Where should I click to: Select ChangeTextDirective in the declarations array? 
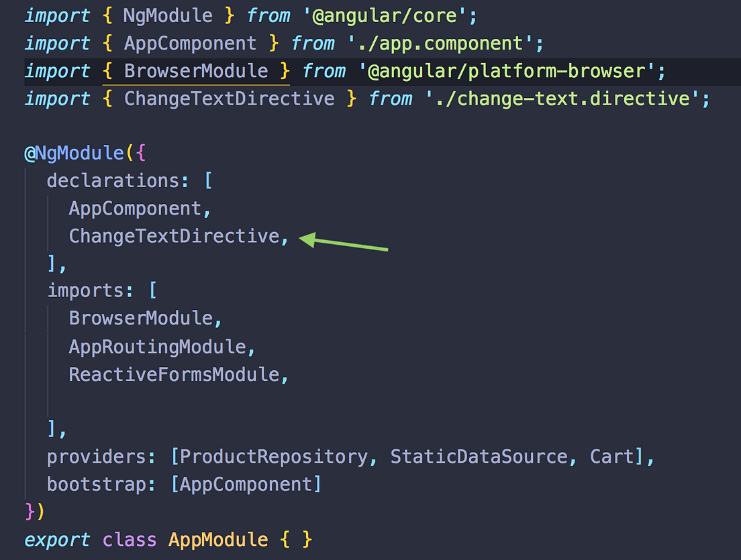175,236
